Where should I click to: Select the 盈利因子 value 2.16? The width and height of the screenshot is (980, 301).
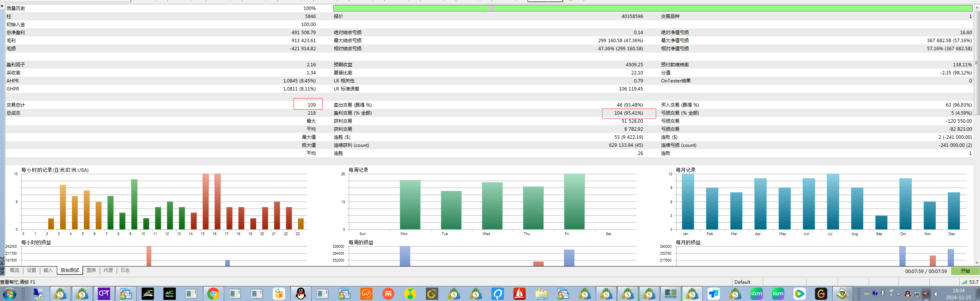click(311, 65)
